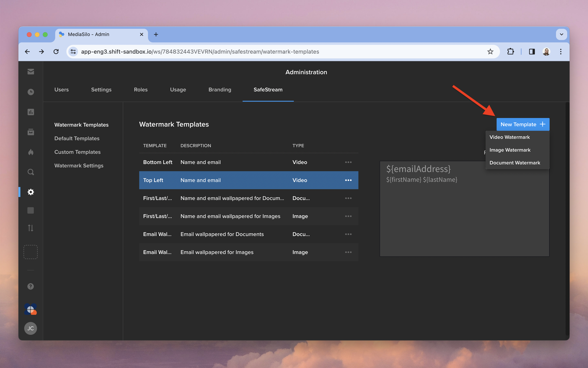Open options for Name and email wallpapered Images row
Screen dimensions: 588x368
[348, 216]
